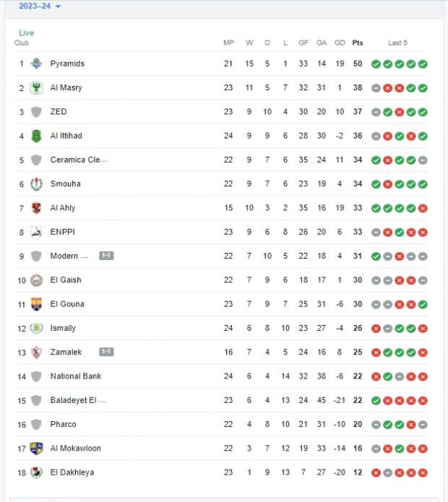Viewport: 448px width, 502px height.
Task: Click Pyramids' most recent win result icon
Action: (423, 64)
